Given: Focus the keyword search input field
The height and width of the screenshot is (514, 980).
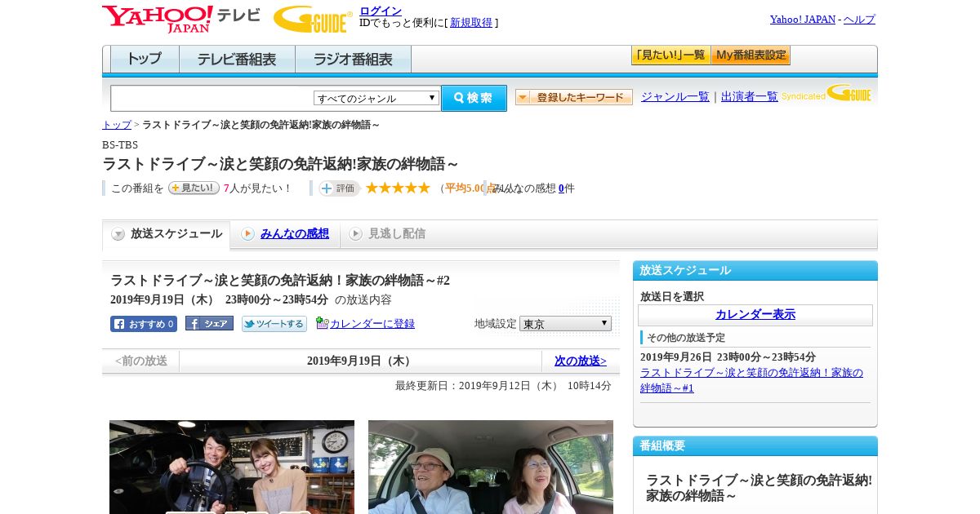Looking at the screenshot, I should point(212,98).
